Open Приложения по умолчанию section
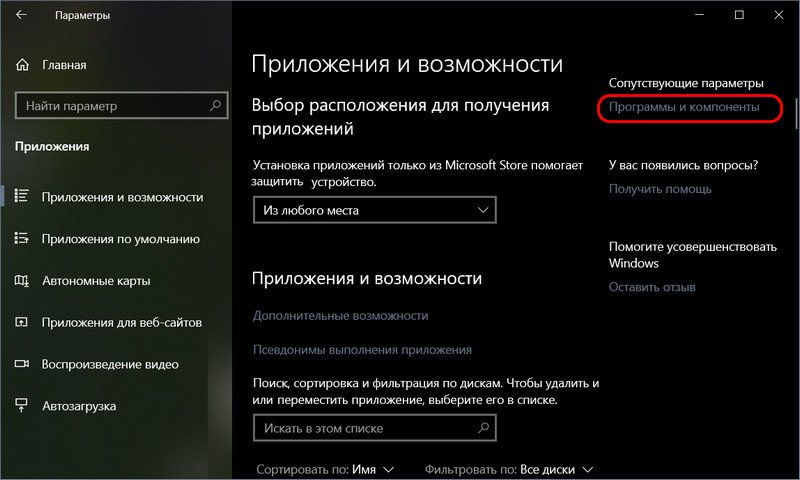This screenshot has height=480, width=800. (x=121, y=239)
